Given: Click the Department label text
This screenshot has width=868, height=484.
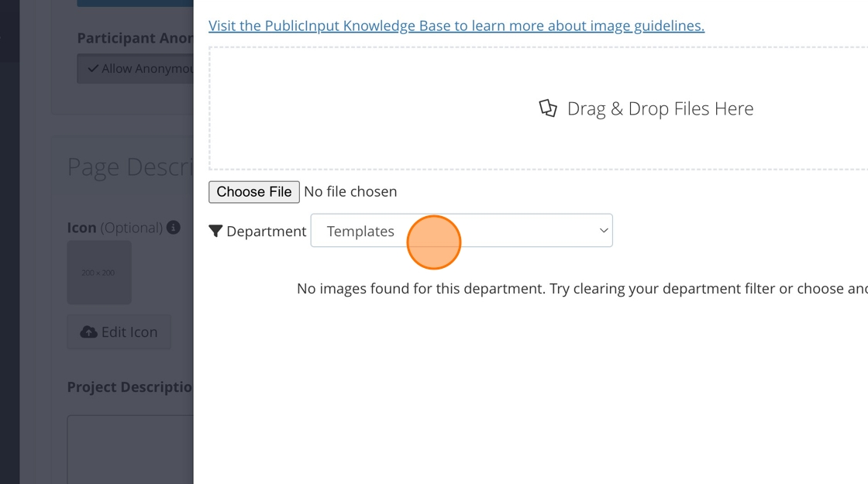Looking at the screenshot, I should pos(266,231).
